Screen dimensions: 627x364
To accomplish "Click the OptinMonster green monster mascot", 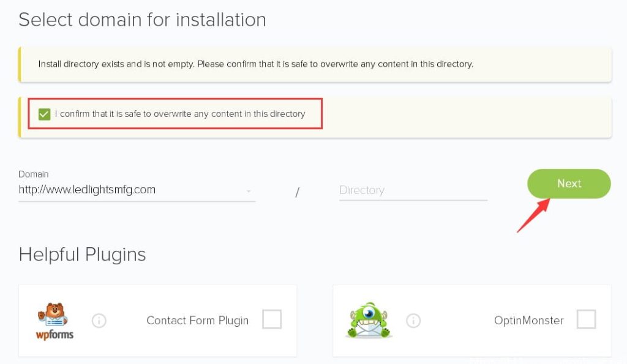I will point(368,319).
